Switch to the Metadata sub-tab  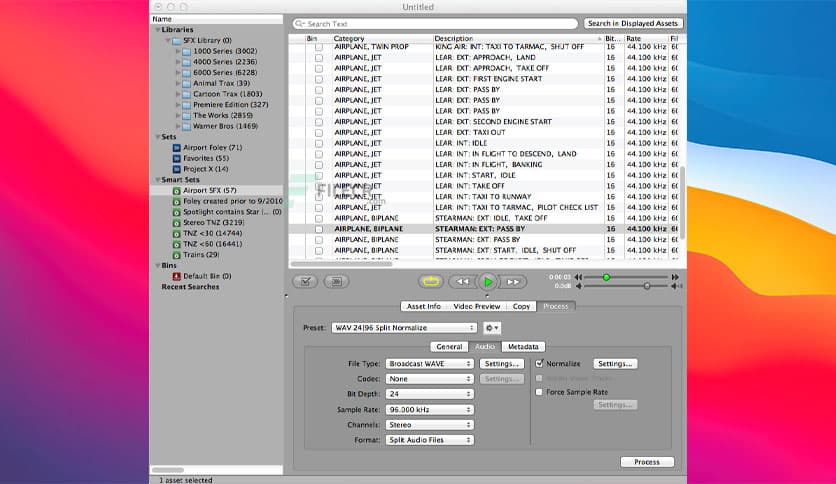[x=523, y=346]
